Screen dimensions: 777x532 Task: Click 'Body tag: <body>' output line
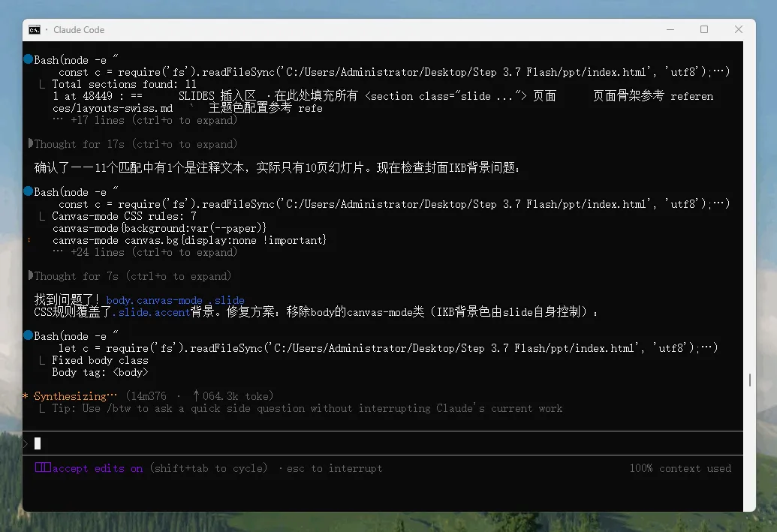point(100,372)
